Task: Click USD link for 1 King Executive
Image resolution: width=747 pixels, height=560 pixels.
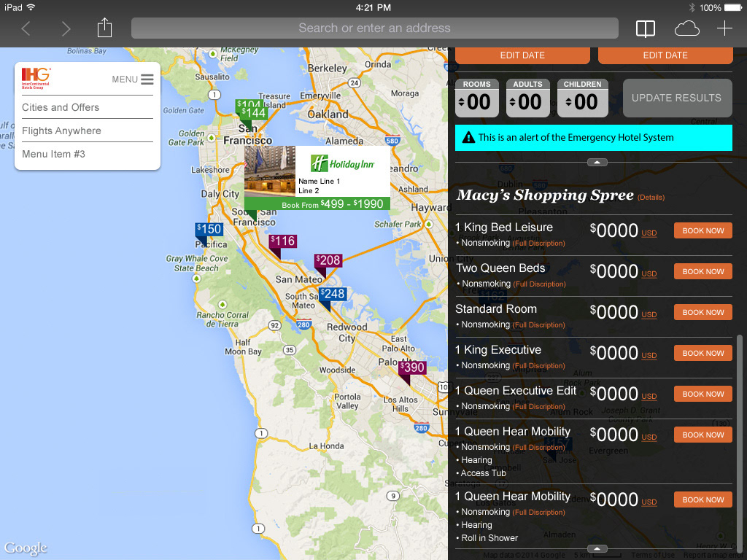Action: pyautogui.click(x=649, y=356)
